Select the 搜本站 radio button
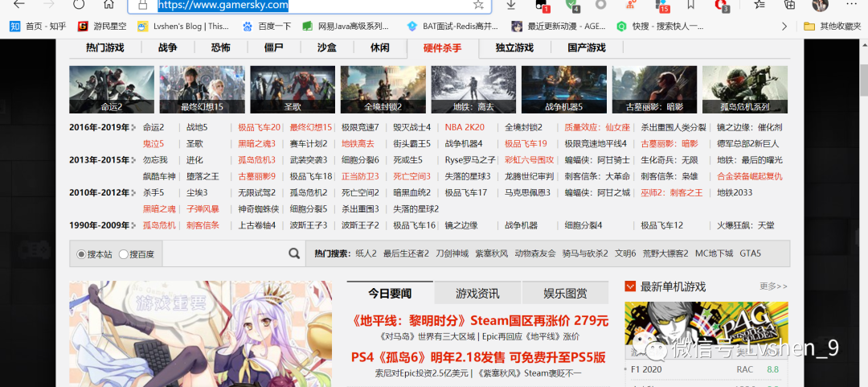The image size is (868, 387). pos(81,254)
